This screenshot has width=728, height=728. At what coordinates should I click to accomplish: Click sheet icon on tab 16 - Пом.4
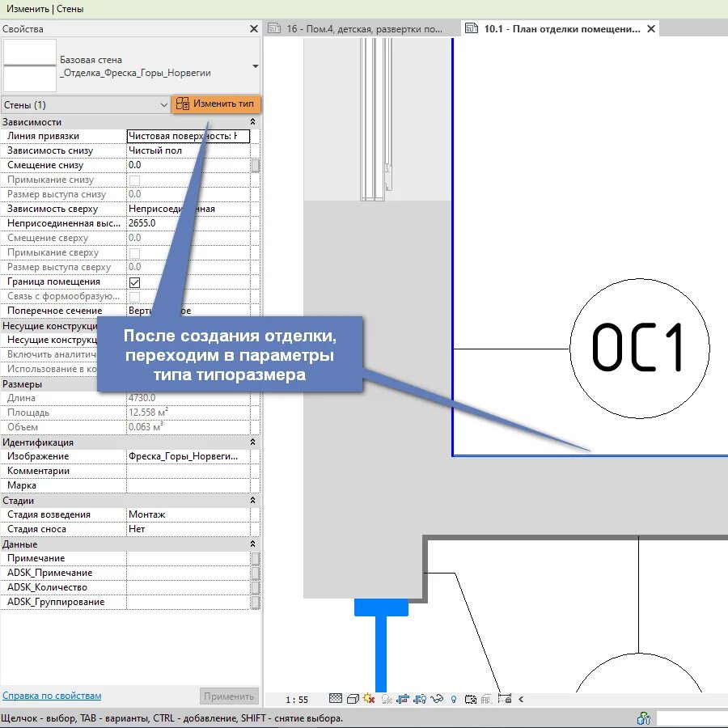tap(274, 28)
